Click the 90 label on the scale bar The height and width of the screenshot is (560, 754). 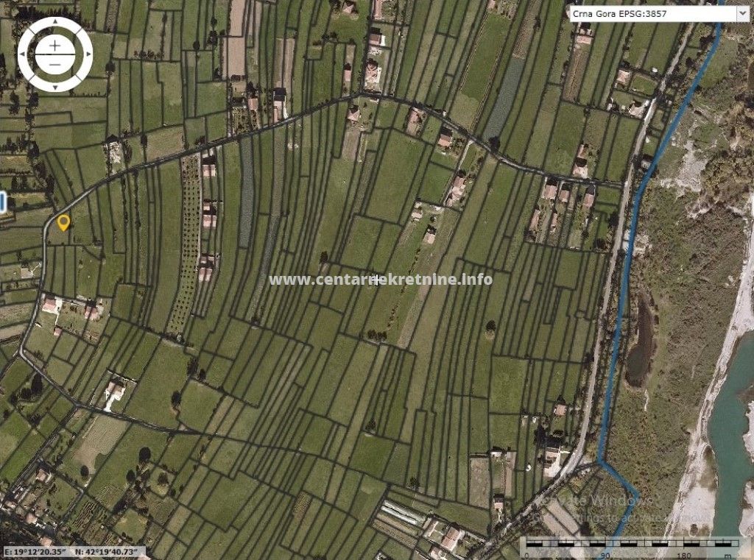(605, 555)
